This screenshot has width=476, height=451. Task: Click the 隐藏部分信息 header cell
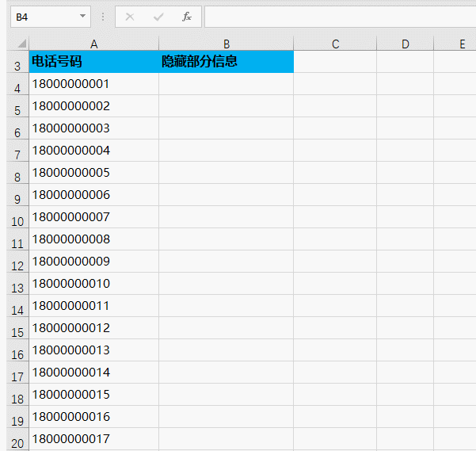click(x=227, y=62)
